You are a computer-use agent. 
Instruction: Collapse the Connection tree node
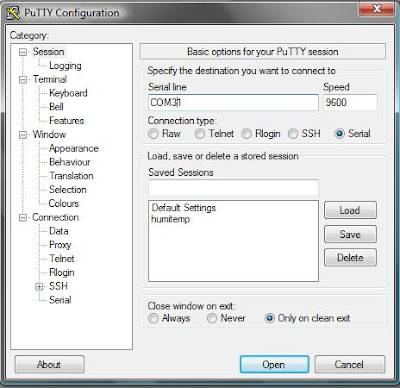pos(23,218)
